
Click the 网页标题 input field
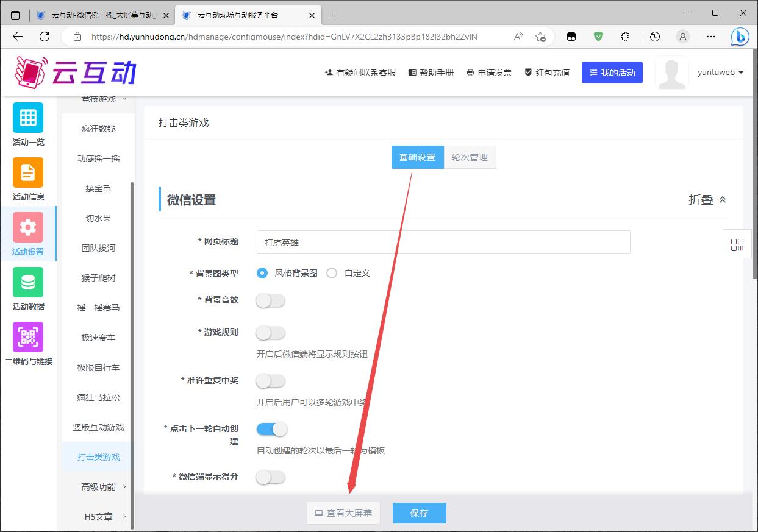point(443,242)
